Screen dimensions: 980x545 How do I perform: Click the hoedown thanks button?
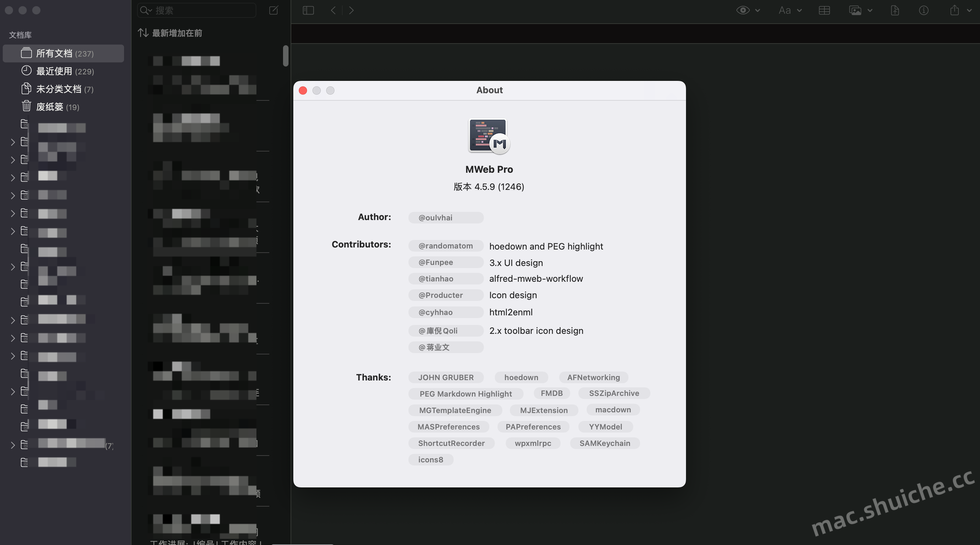click(x=521, y=377)
